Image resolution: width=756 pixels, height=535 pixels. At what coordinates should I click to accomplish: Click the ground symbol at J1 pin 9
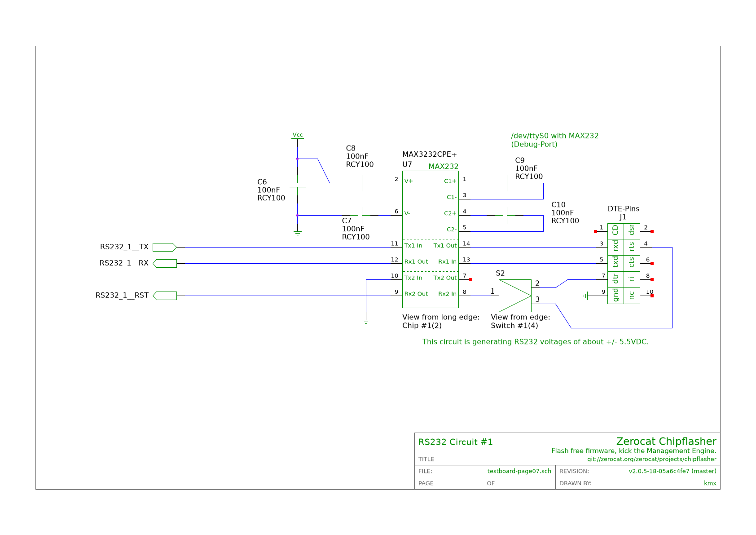(x=586, y=296)
